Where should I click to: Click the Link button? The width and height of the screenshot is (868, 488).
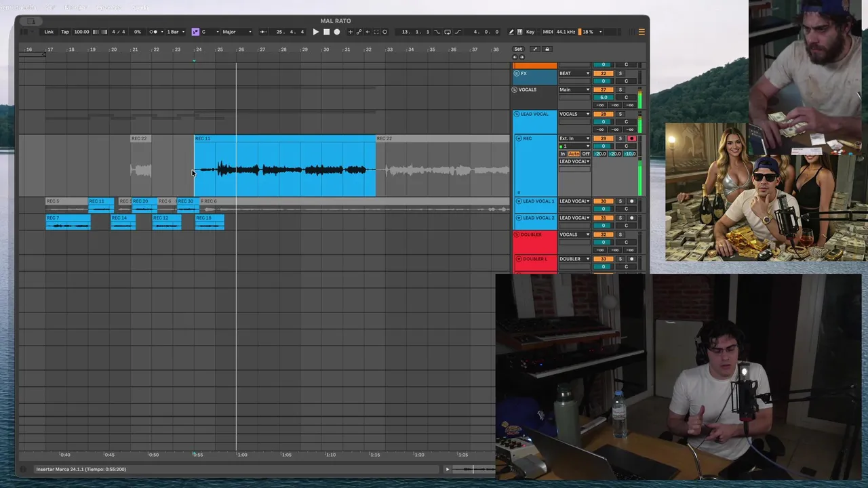pos(49,32)
